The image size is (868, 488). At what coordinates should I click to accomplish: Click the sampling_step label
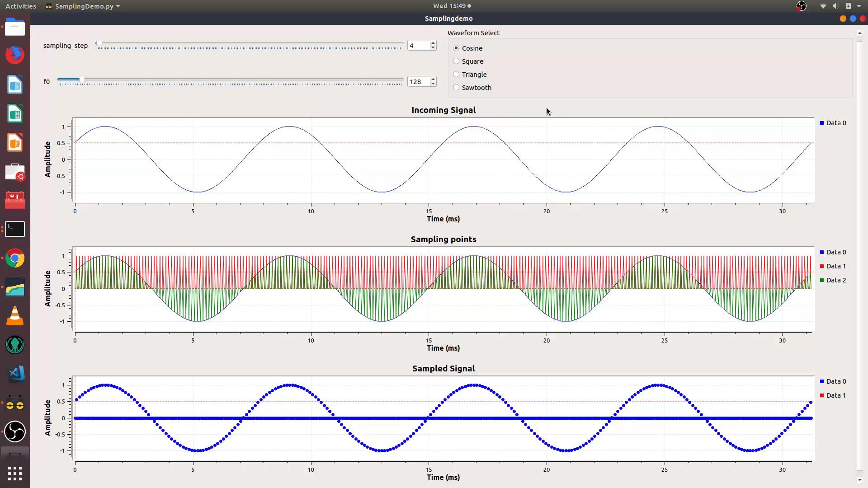66,45
